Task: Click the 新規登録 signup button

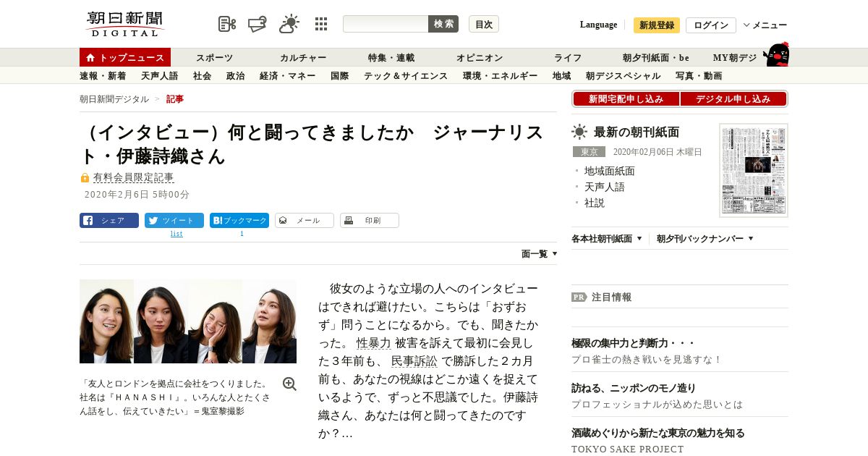Action: (657, 25)
